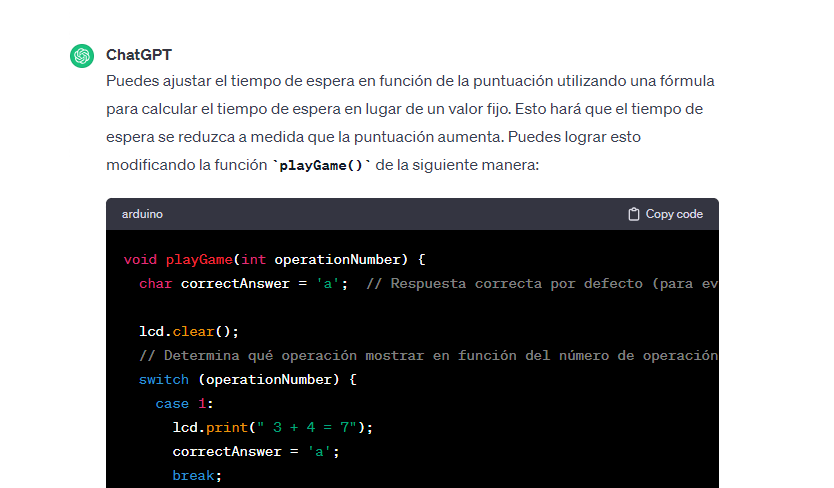The width and height of the screenshot is (834, 488).
Task: Click the paragraph starting 'Puedes ajustar el tiempo'
Action: pos(411,123)
